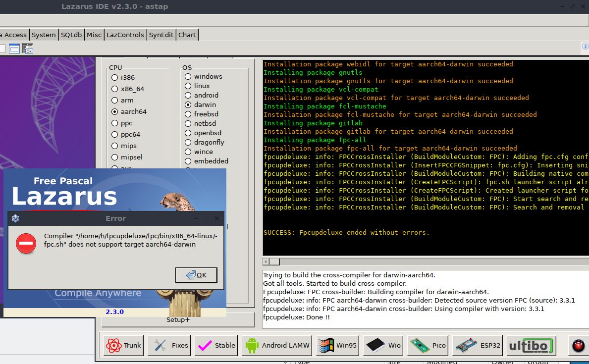This screenshot has width=589, height=364.
Task: Click the Ok dialog toolbar icon
Action: pos(27,48)
